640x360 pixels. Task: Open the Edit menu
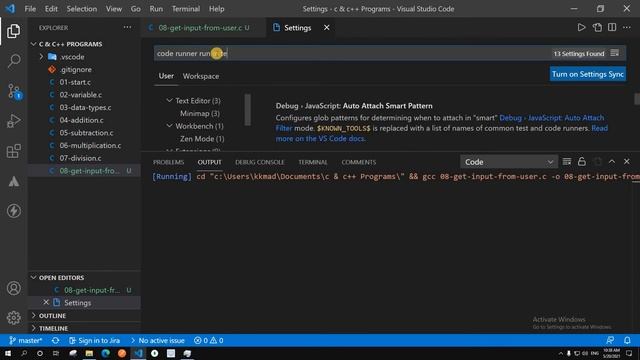(51, 9)
